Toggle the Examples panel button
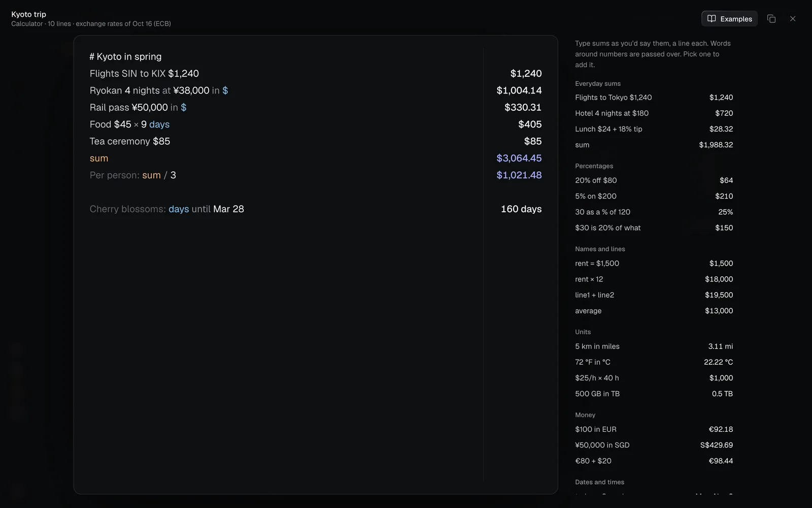Screen dimensions: 812x508 (729, 19)
